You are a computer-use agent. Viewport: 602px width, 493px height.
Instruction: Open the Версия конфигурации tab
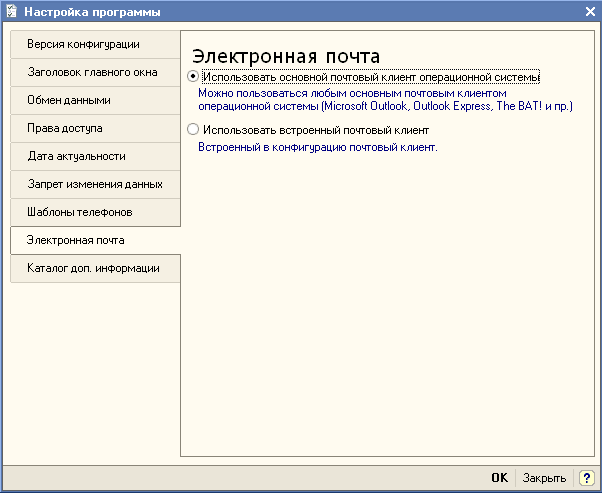[95, 45]
